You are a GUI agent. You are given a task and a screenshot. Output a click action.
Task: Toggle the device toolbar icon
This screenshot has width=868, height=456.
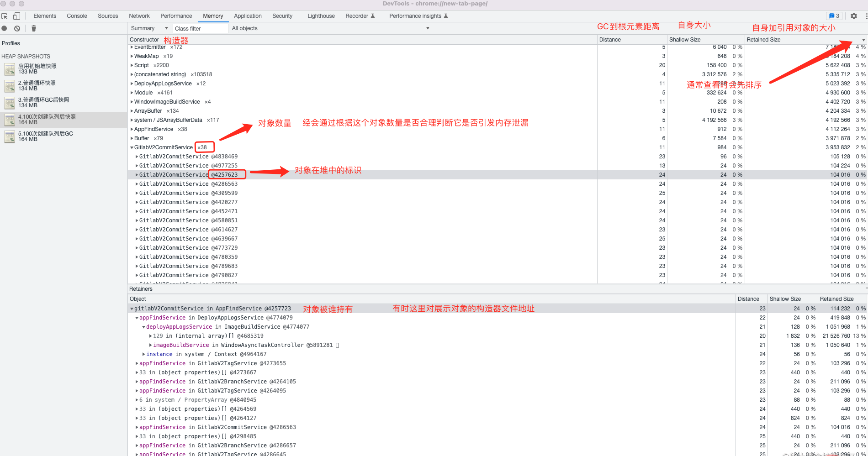pyautogui.click(x=16, y=16)
